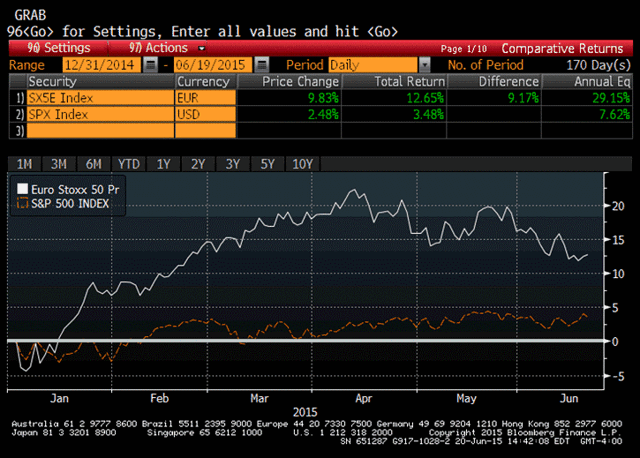The image size is (640, 458).
Task: Select the 2Y time range tab
Action: pyautogui.click(x=198, y=164)
